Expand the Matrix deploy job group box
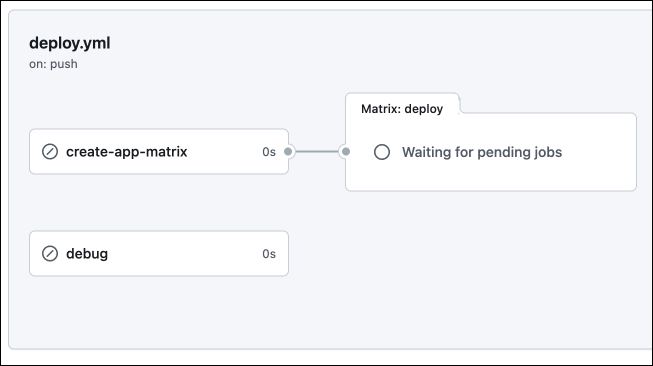The image size is (653, 366). point(491,152)
